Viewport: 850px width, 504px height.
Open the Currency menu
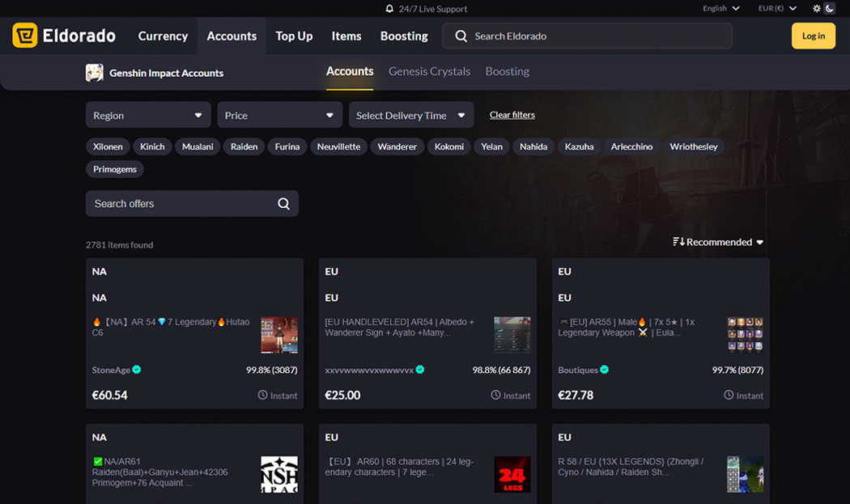coord(163,36)
